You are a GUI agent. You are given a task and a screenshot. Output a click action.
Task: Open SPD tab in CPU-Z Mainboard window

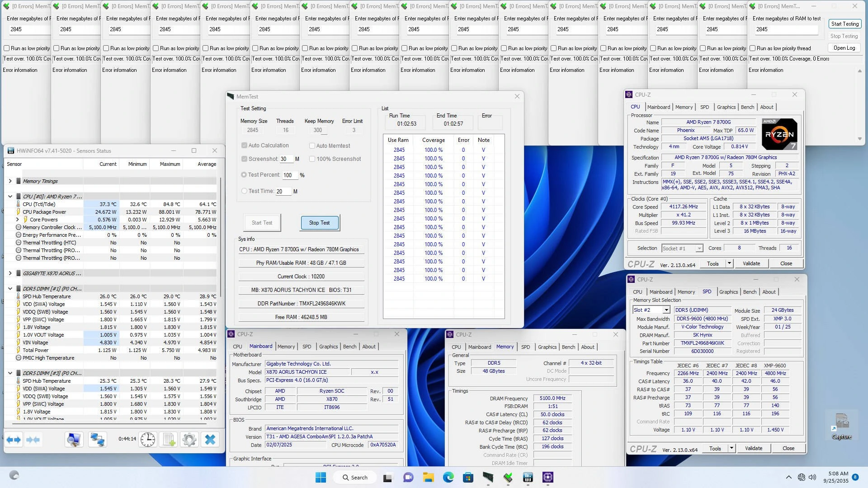pos(307,347)
